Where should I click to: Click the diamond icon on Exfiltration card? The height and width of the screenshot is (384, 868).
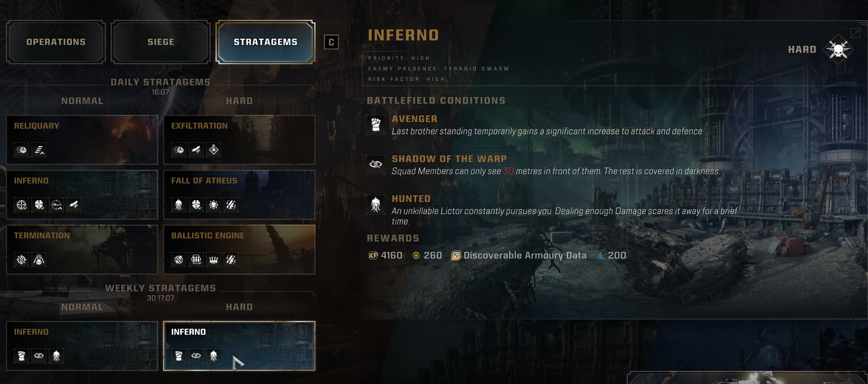click(214, 150)
